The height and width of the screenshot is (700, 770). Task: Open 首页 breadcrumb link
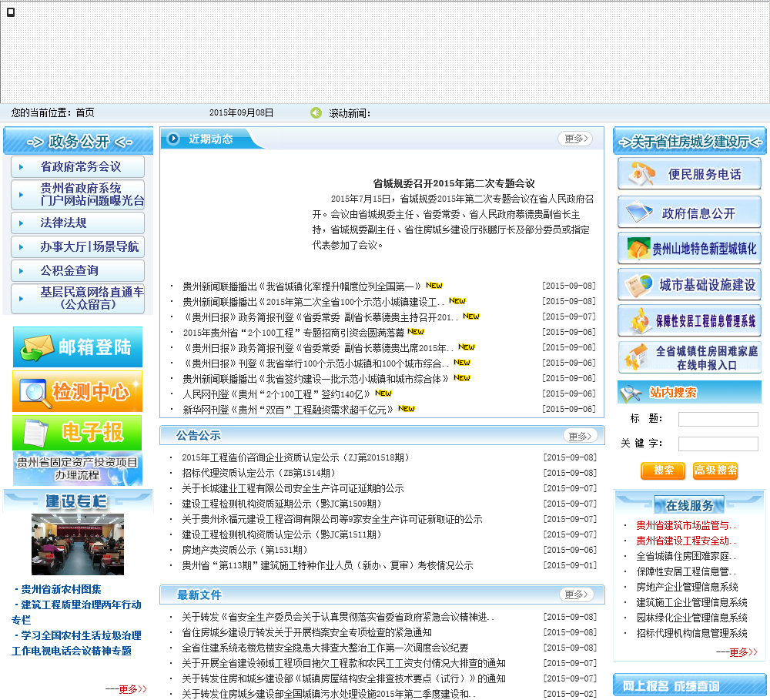pyautogui.click(x=85, y=112)
